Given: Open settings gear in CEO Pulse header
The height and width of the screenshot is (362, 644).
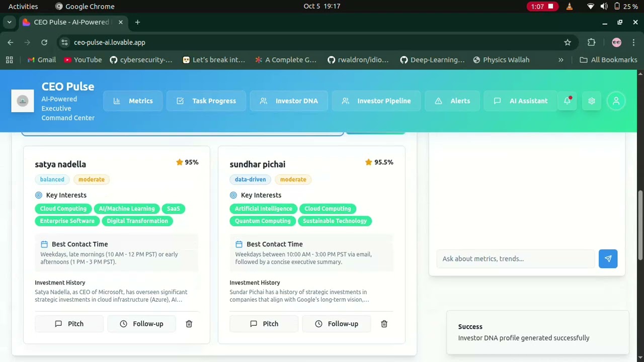Looking at the screenshot, I should coord(592,101).
